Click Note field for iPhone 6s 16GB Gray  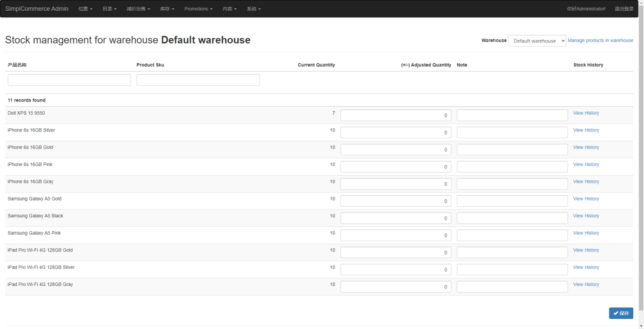pos(513,184)
